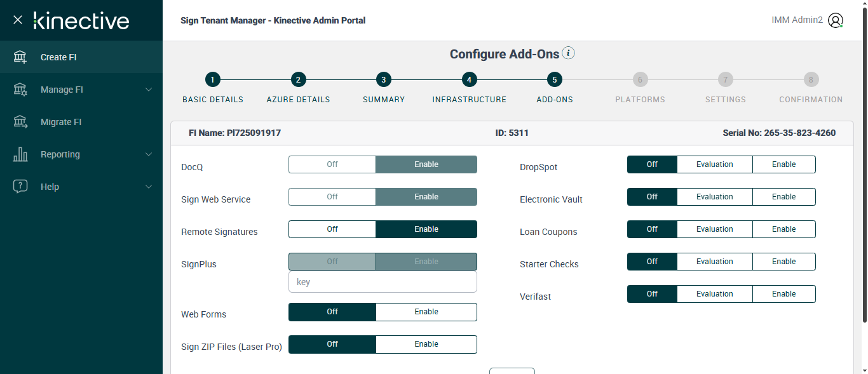The width and height of the screenshot is (868, 374).
Task: Click the IMM Admin2 user name
Action: (797, 20)
